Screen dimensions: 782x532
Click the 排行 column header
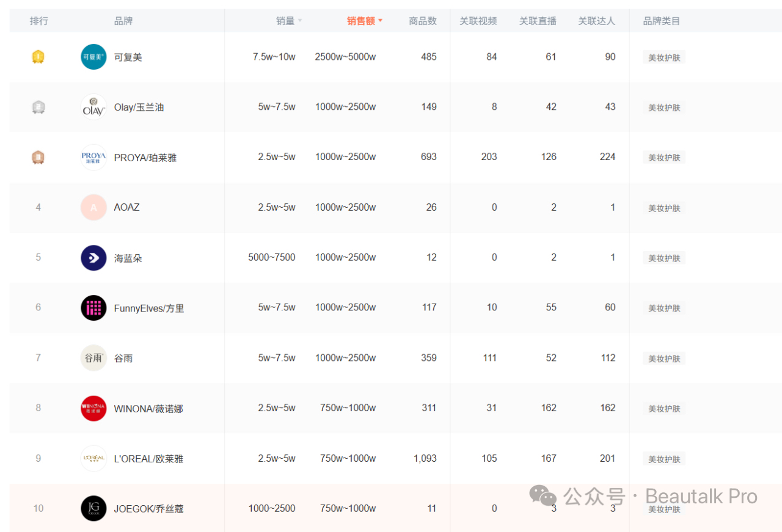click(x=39, y=21)
